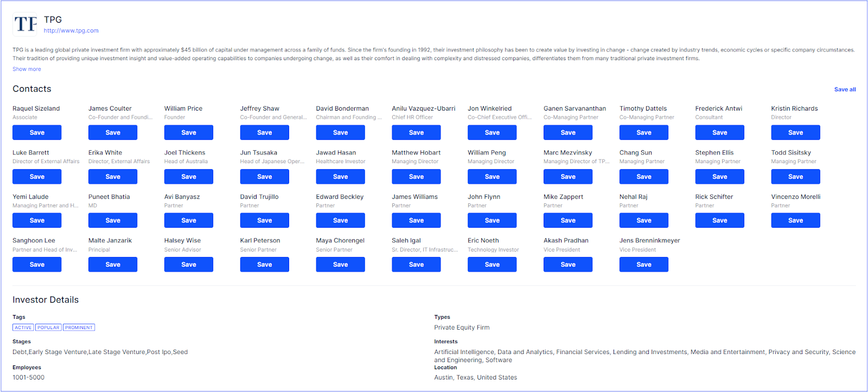Image resolution: width=868 pixels, height=392 pixels.
Task: Save partner James Williams
Action: pos(417,221)
